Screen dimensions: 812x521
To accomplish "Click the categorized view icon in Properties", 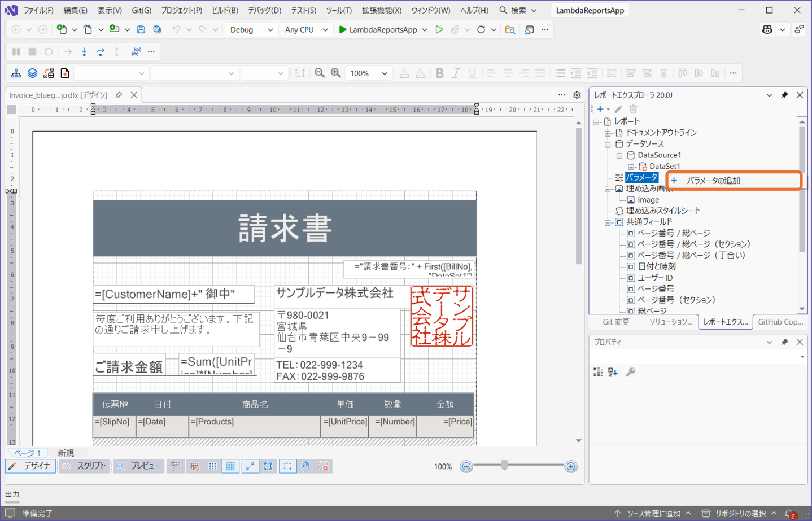I will [x=598, y=371].
